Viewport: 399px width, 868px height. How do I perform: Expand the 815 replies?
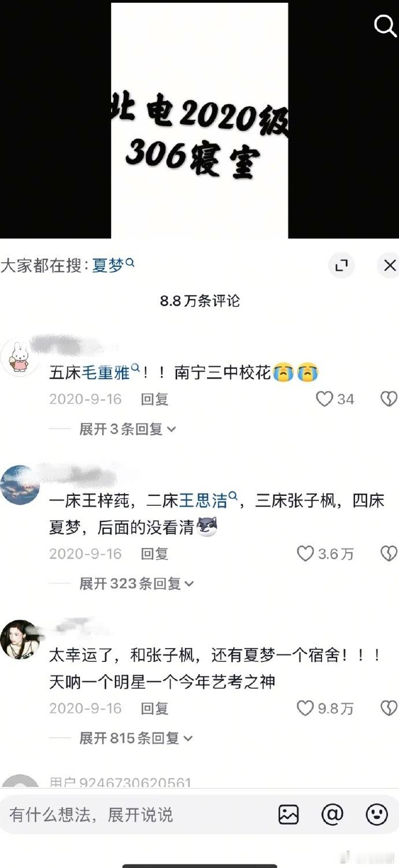(x=136, y=738)
